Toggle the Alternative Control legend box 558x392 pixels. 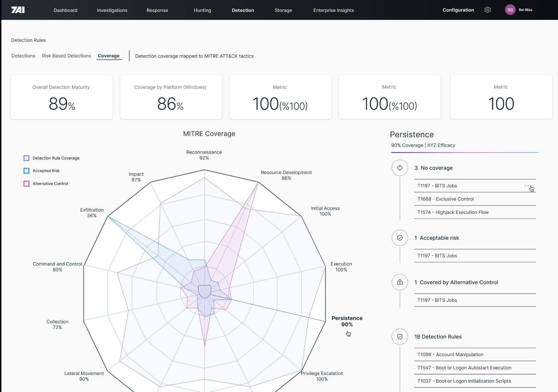(x=26, y=184)
